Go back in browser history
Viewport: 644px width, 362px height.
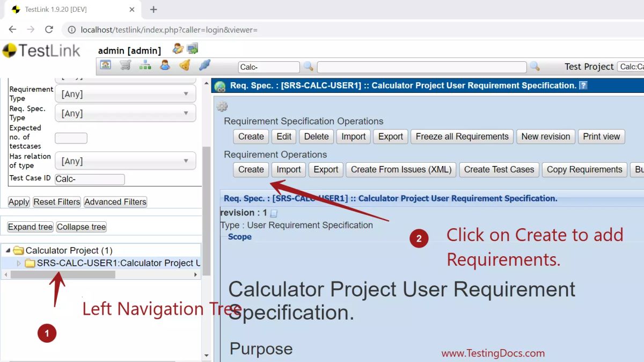click(12, 30)
